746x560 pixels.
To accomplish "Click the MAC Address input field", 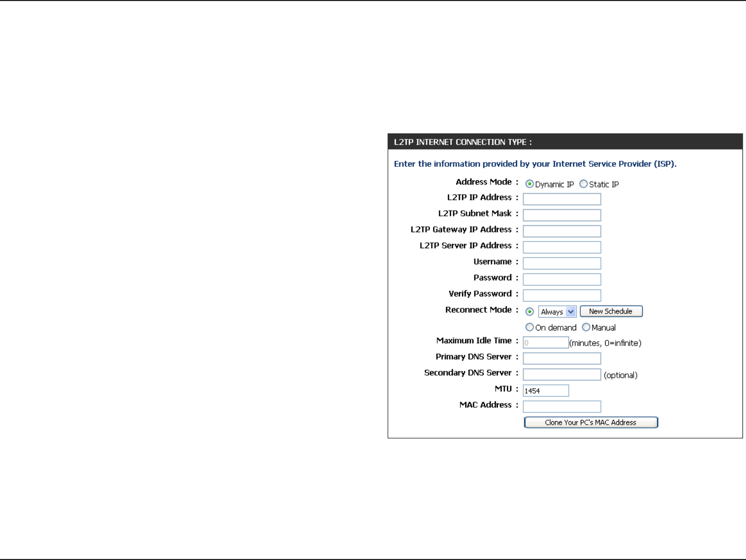I will (562, 407).
